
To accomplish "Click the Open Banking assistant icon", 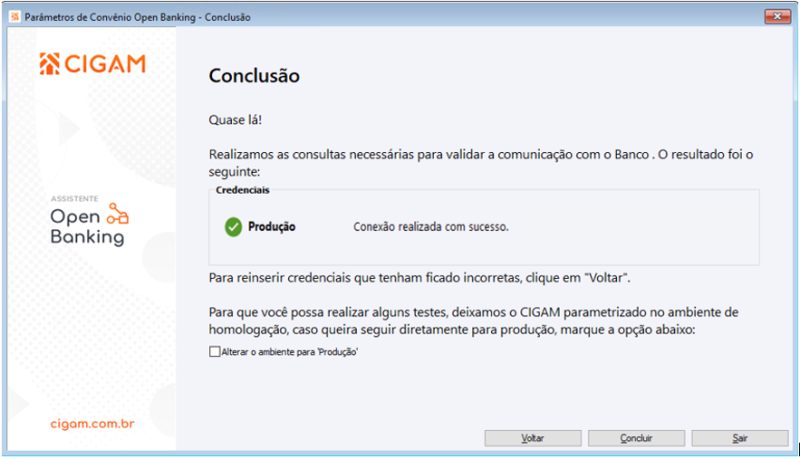I will [x=117, y=214].
